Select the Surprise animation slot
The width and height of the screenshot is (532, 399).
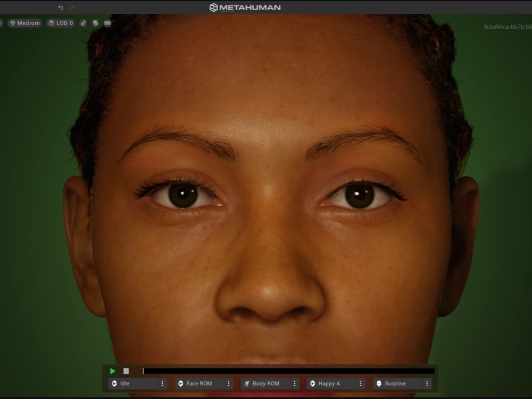click(398, 383)
